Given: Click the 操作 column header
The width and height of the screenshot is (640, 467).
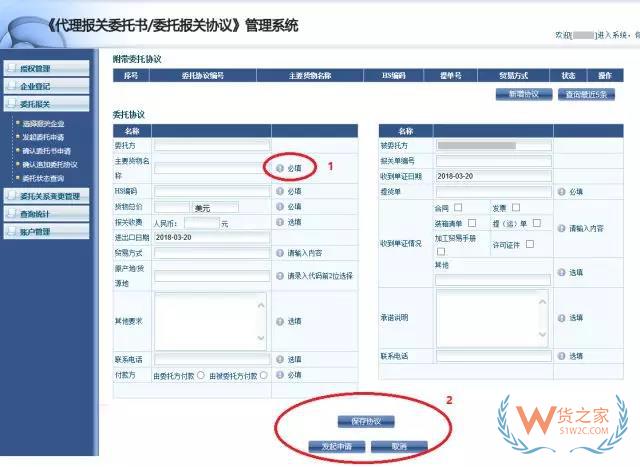Looking at the screenshot, I should pos(605,76).
